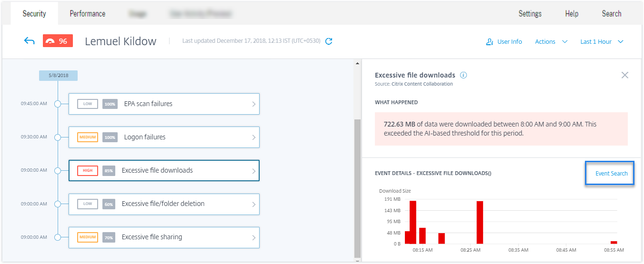Close the Excessive file downloads panel
The width and height of the screenshot is (644, 264).
pyautogui.click(x=625, y=75)
